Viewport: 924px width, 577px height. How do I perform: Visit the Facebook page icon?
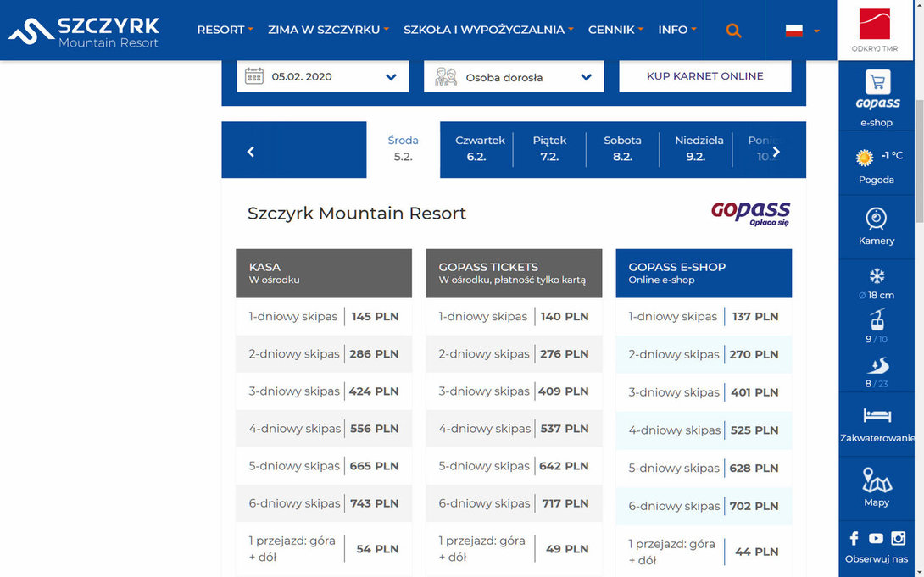click(854, 537)
